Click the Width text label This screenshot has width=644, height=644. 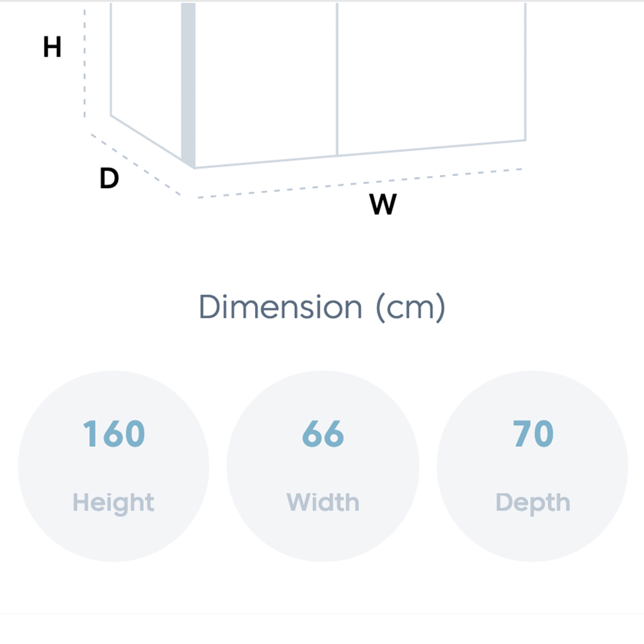[x=323, y=502]
